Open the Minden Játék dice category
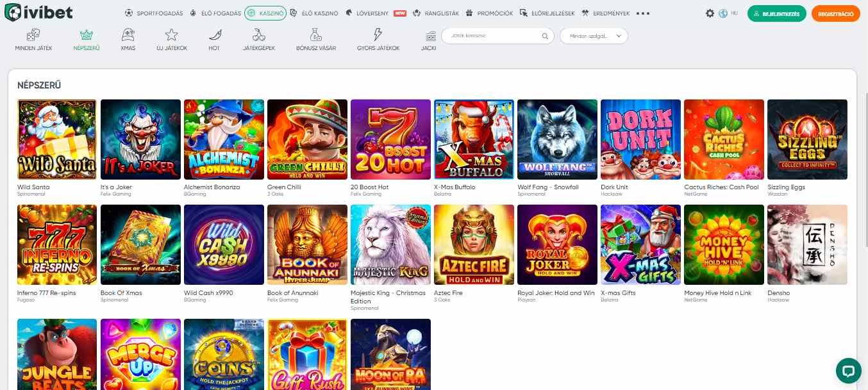 pyautogui.click(x=33, y=39)
